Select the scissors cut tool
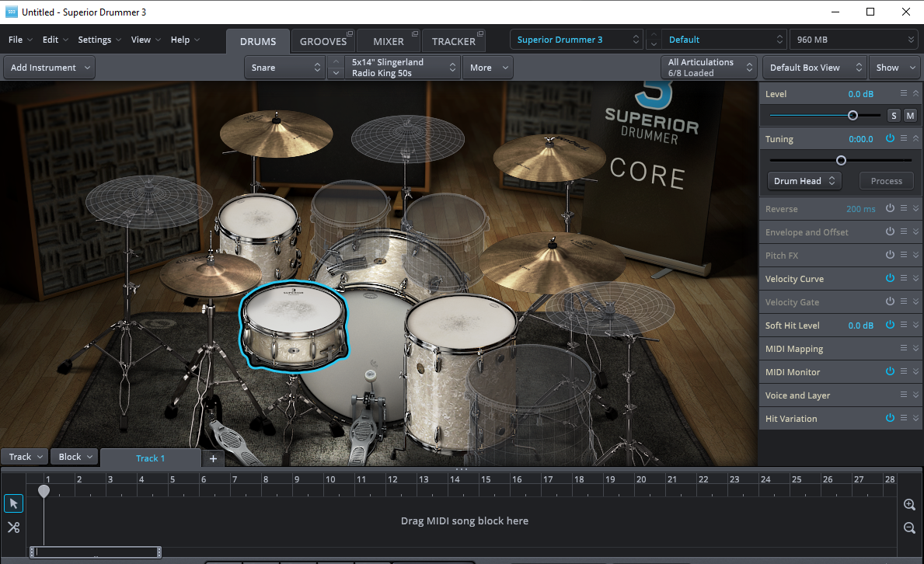 click(13, 527)
